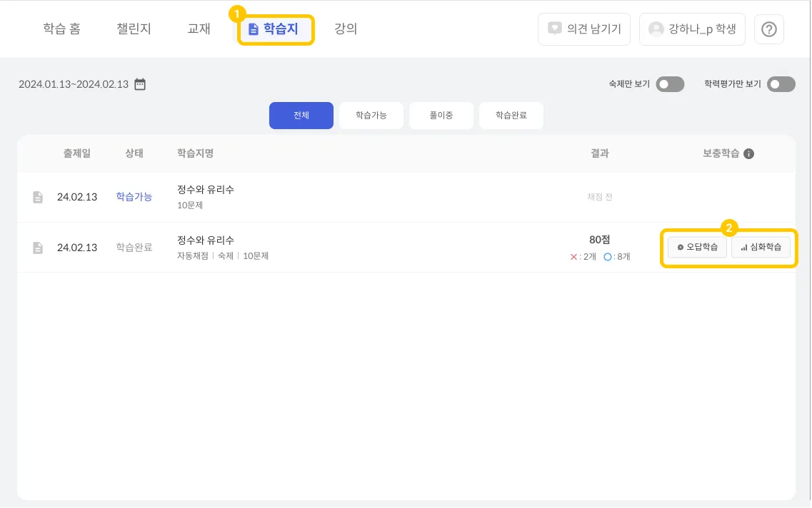This screenshot has height=508, width=812.
Task: Click document icon of the 학습완료 worksheet row
Action: 38,248
